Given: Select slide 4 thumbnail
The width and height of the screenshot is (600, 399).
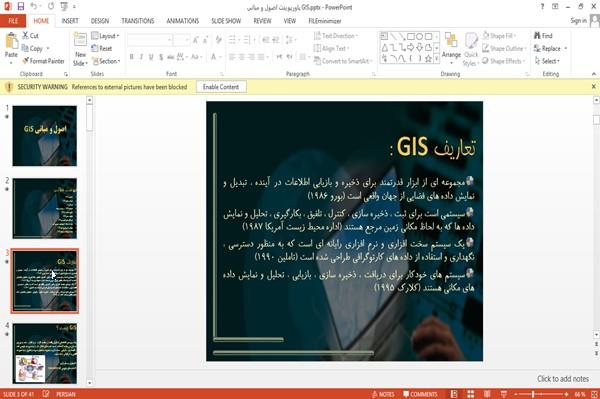Looking at the screenshot, I should tap(44, 353).
